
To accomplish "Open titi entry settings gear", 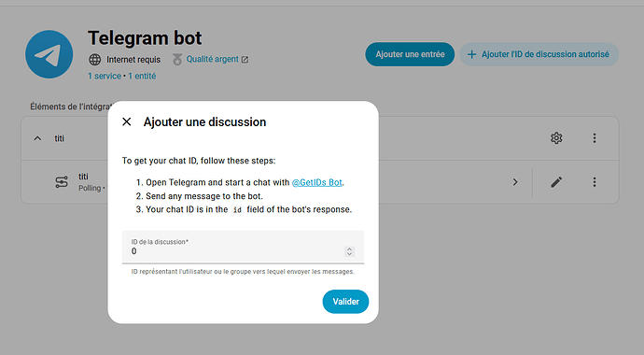I will click(556, 138).
